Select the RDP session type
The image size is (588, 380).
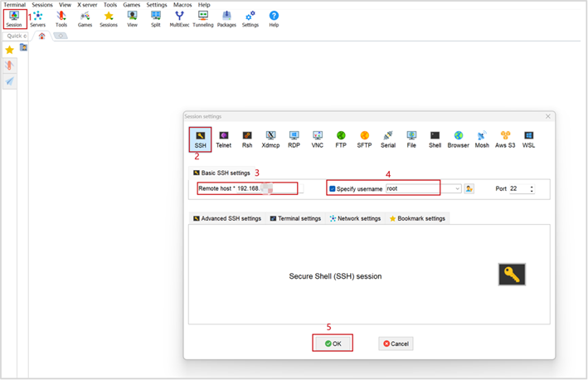(294, 139)
